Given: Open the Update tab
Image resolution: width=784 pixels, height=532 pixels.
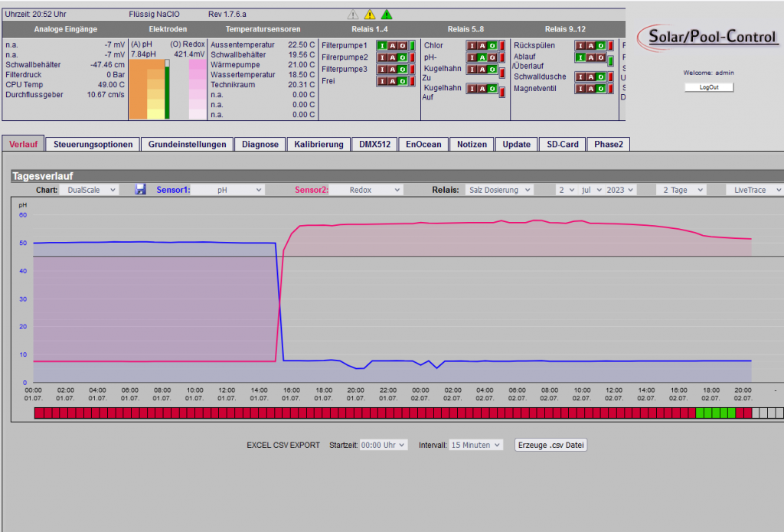Looking at the screenshot, I should click(x=517, y=145).
